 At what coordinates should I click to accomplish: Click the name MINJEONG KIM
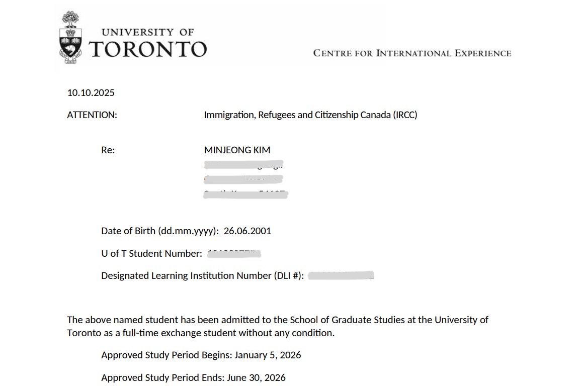237,150
